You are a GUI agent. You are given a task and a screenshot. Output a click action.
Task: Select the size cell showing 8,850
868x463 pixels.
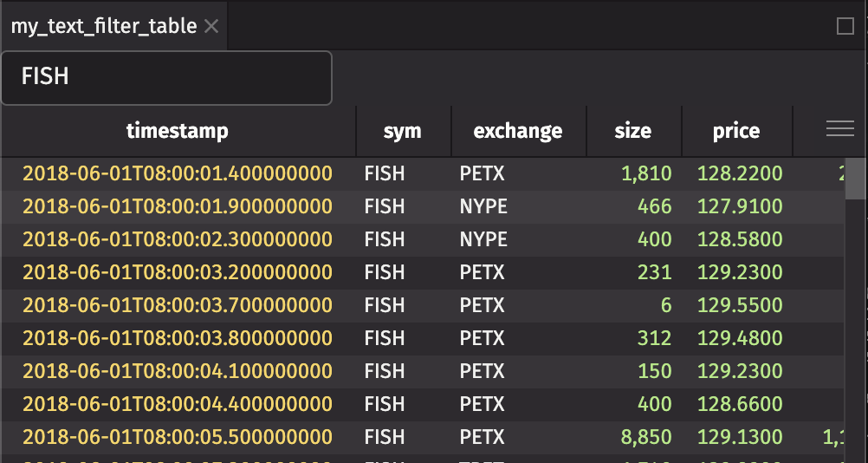click(x=646, y=437)
